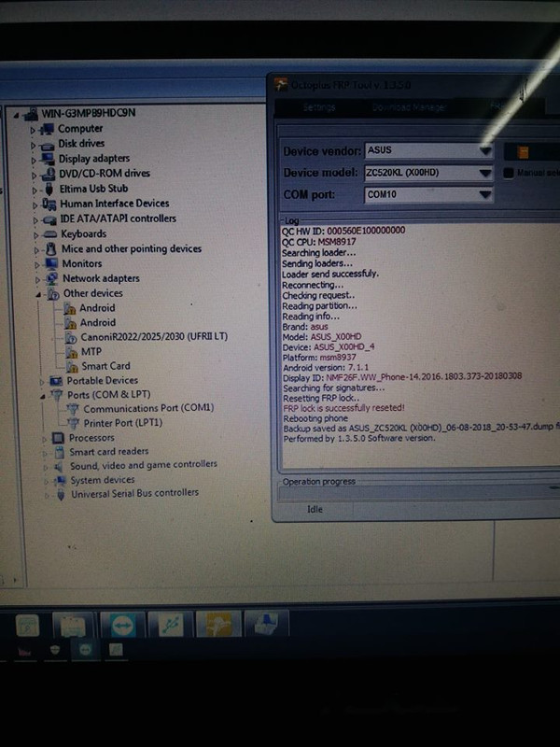Screen dimensions: 560x747
Task: Collapse the WIN-G3MPB9HDC9N root node
Action: point(16,115)
